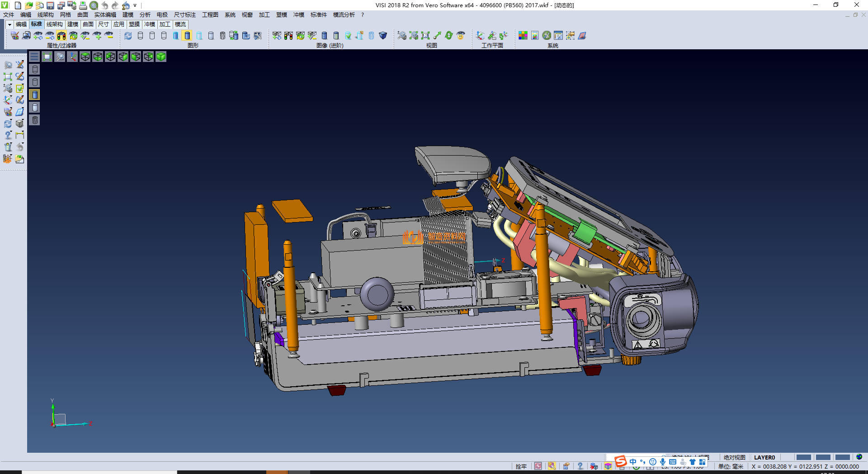Viewport: 868px width, 474px height.
Task: Toggle the active shading mode in side panel
Action: pos(35,95)
